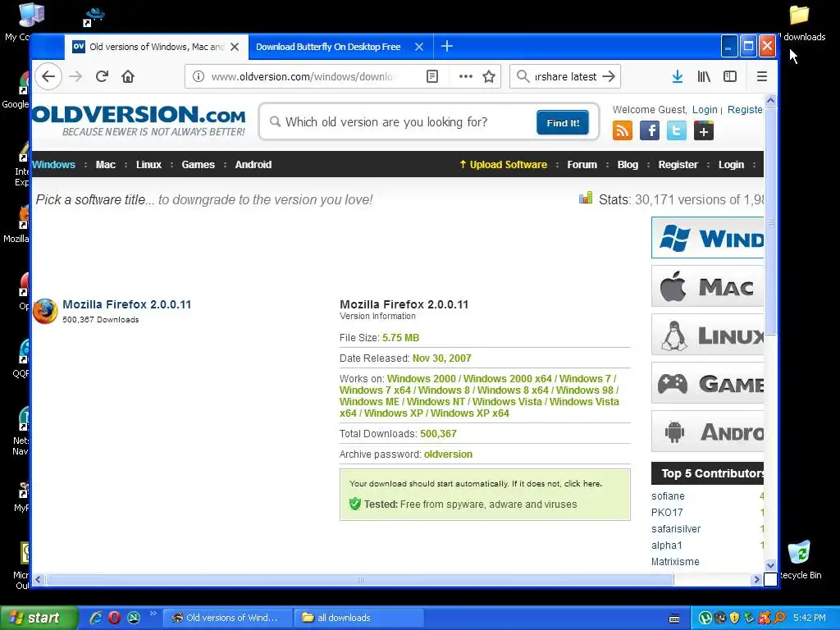The width and height of the screenshot is (840, 630).
Task: Focus the browser search box
Action: click(x=565, y=76)
